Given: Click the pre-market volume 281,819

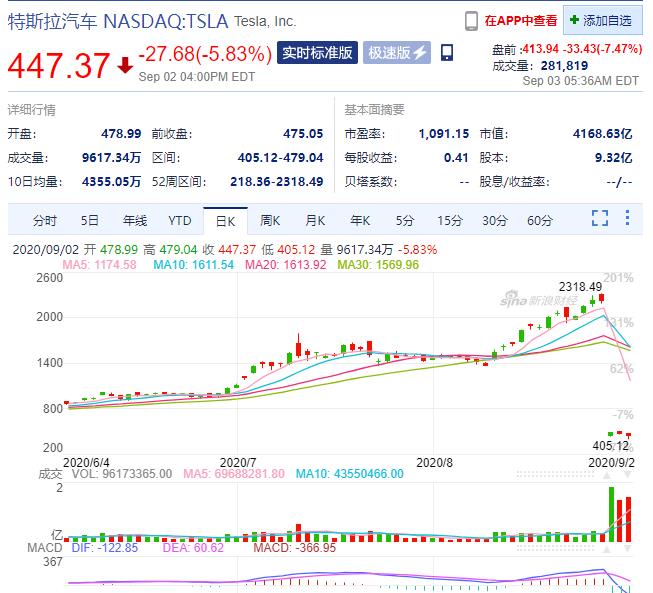Looking at the screenshot, I should click(564, 65).
